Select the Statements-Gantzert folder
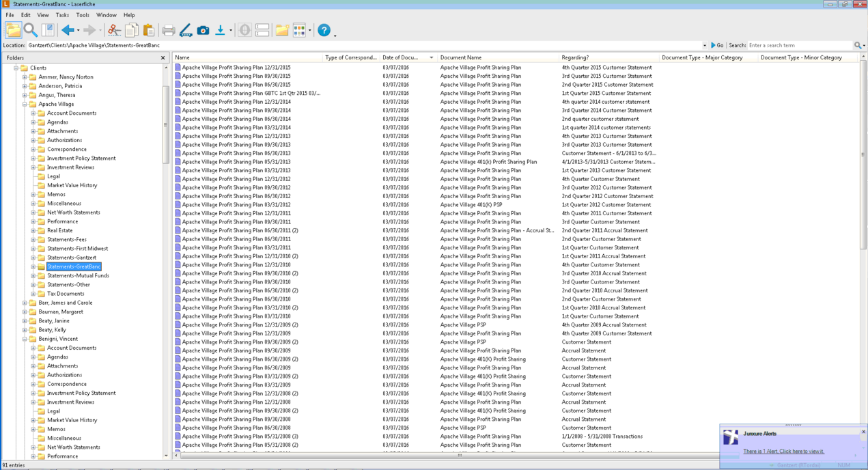The image size is (868, 470). (71, 258)
